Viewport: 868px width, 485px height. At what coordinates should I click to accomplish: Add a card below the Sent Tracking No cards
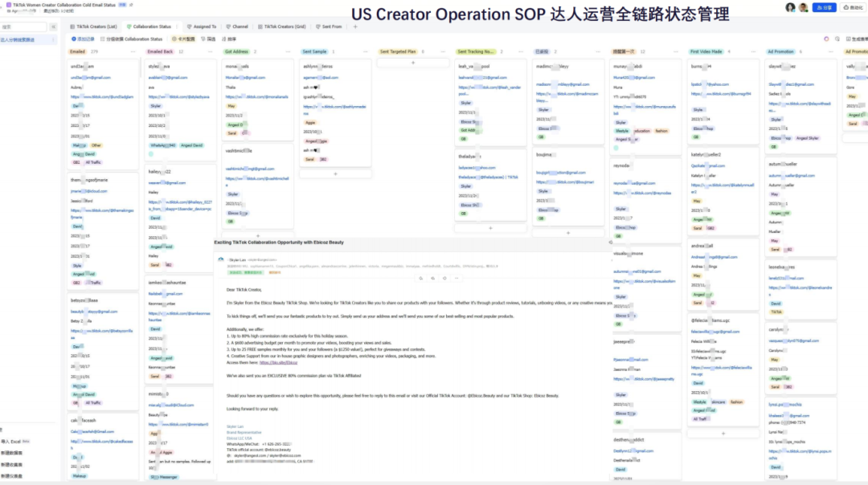tap(490, 228)
